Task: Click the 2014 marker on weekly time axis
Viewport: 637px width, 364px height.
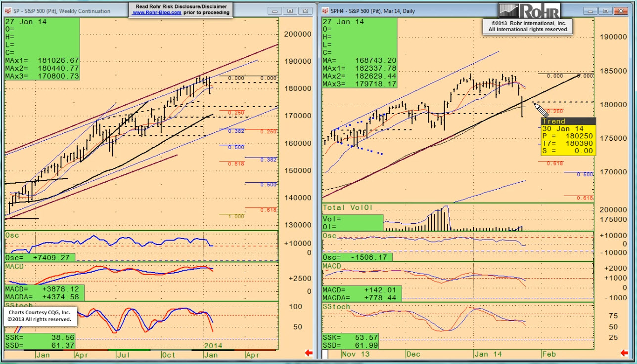Action: [x=213, y=346]
